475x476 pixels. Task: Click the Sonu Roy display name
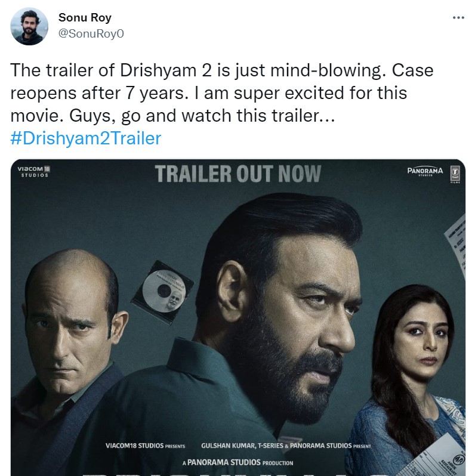(x=85, y=18)
